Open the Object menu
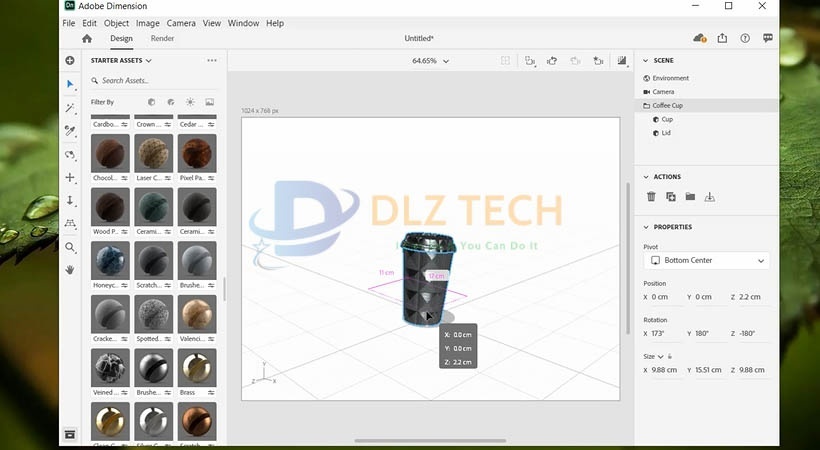The width and height of the screenshot is (820, 450). coord(116,23)
